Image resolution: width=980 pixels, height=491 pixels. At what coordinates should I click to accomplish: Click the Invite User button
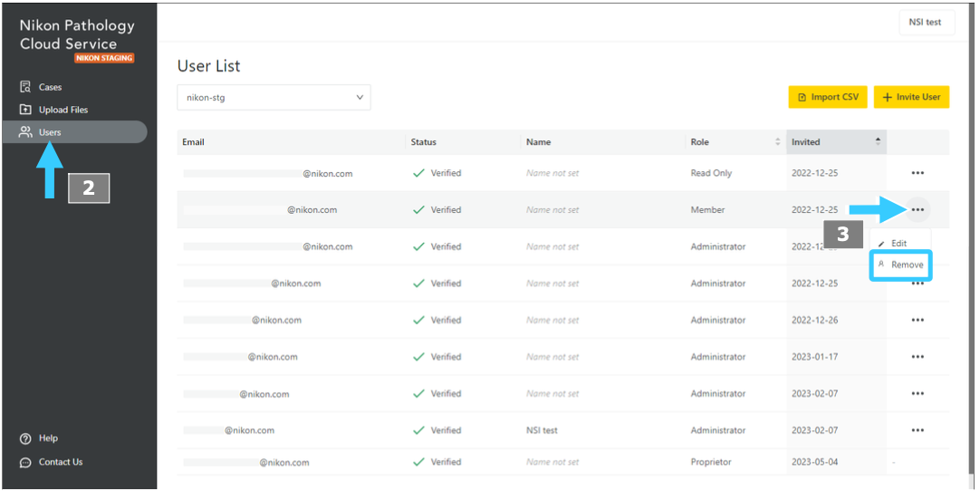pos(911,97)
